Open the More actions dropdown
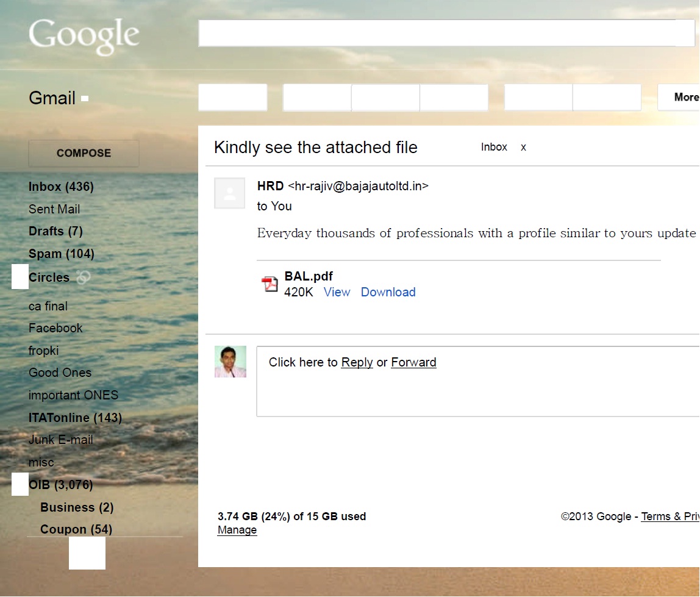Image resolution: width=700 pixels, height=597 pixels. pyautogui.click(x=679, y=97)
